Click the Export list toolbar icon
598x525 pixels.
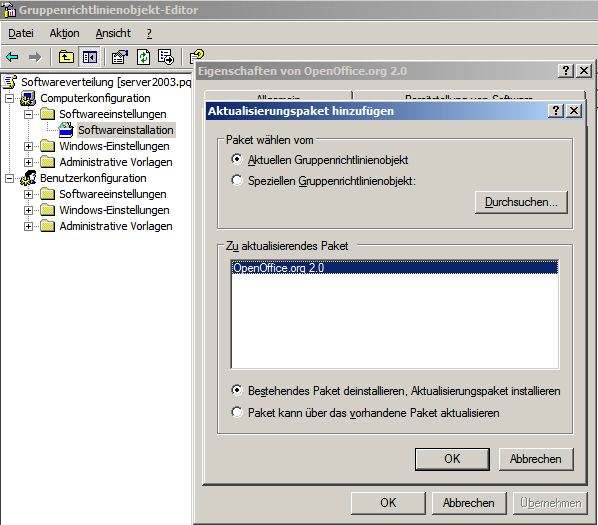[x=166, y=57]
